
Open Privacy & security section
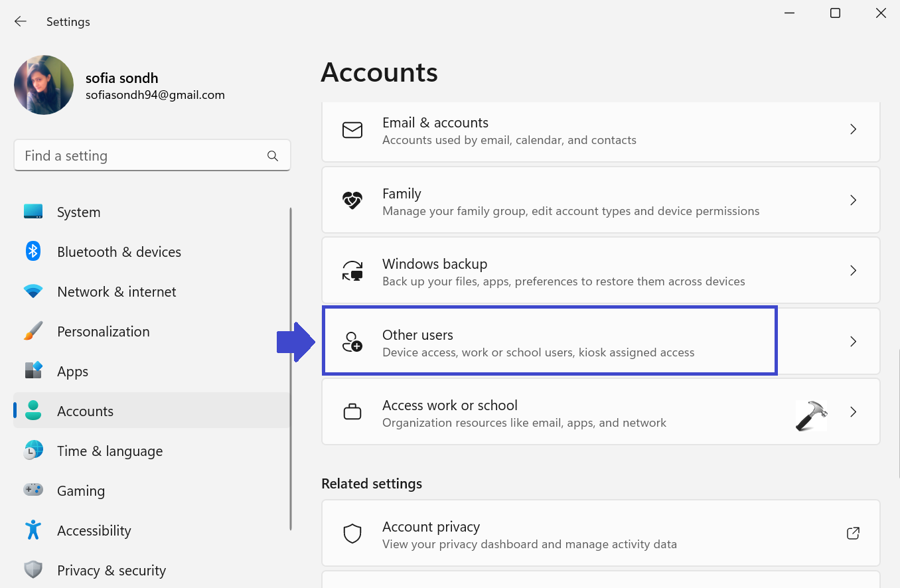(x=111, y=570)
